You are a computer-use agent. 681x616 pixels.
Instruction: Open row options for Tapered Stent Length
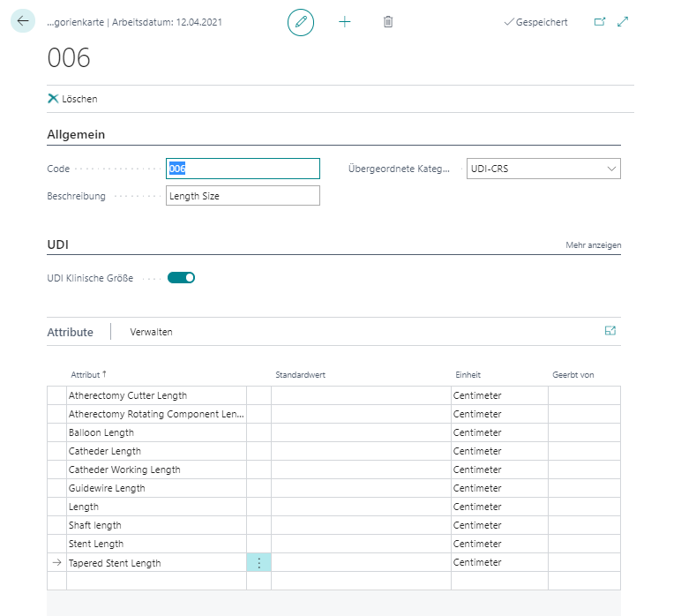point(258,563)
